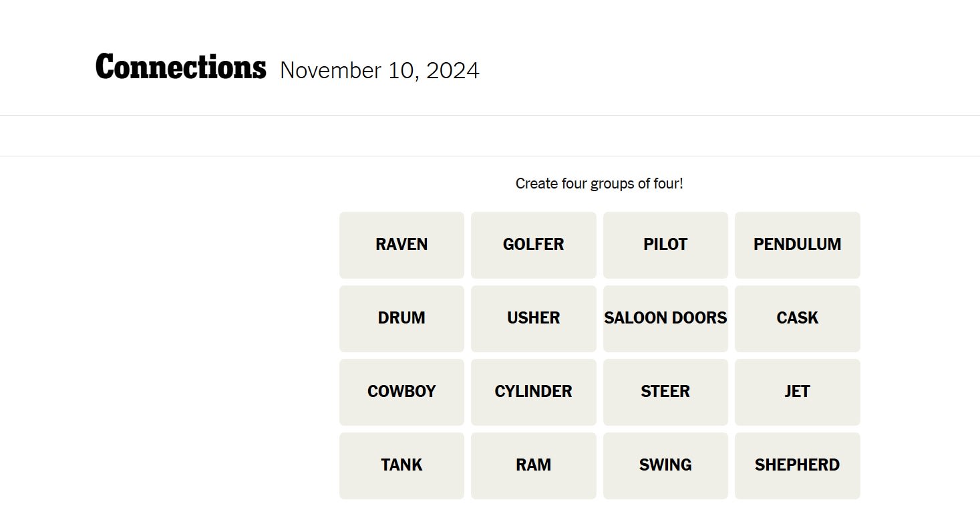980x518 pixels.
Task: Tap the STEER word card
Action: 665,392
